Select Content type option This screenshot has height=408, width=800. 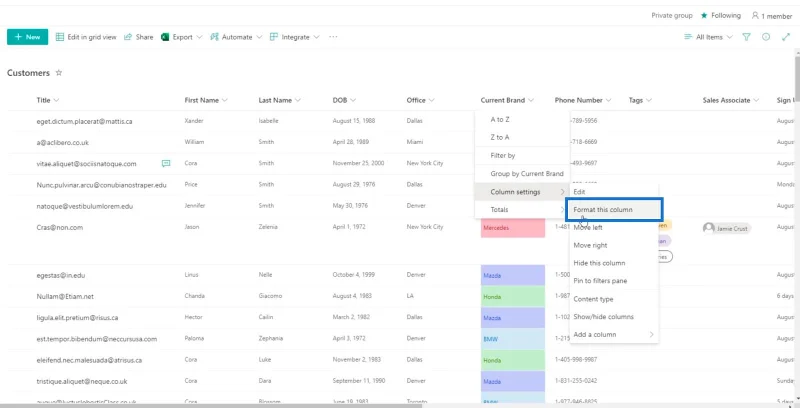614,299
